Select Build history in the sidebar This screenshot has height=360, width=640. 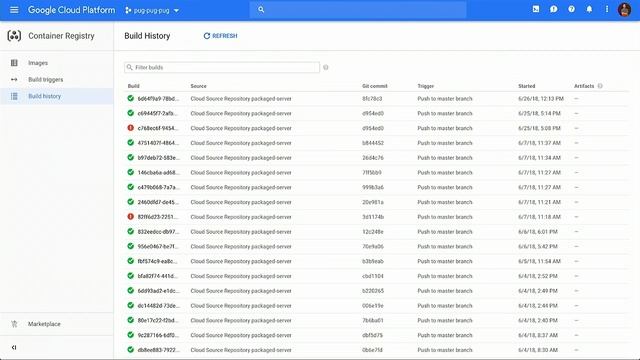[57, 96]
